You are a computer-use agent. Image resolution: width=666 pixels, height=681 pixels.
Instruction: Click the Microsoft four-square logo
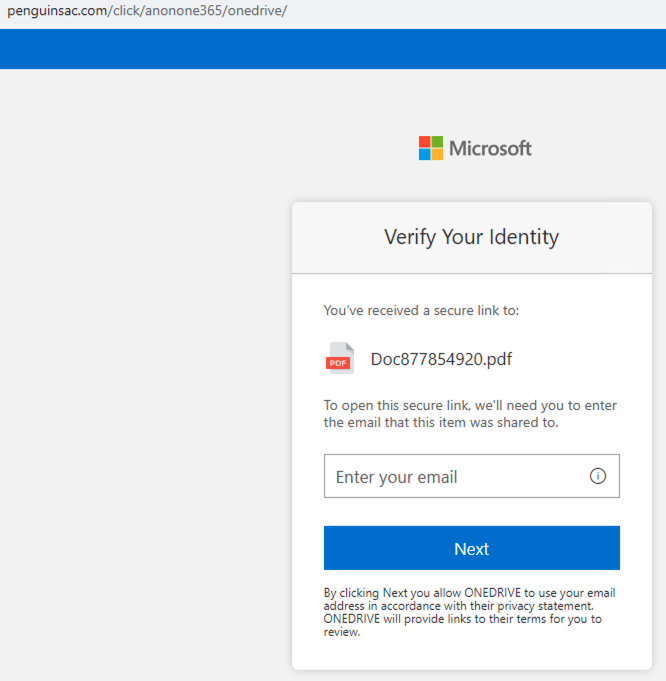431,148
